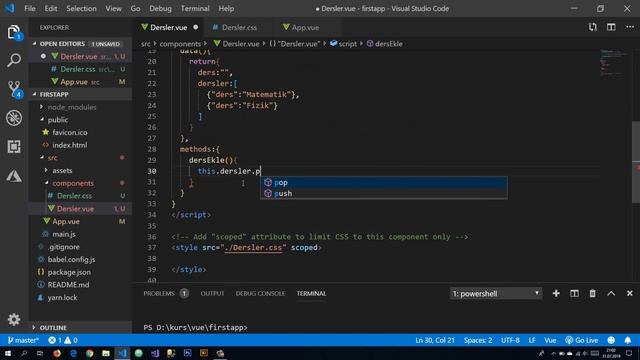
Task: Collapse the FIRSTAPP folder section
Action: (80, 94)
